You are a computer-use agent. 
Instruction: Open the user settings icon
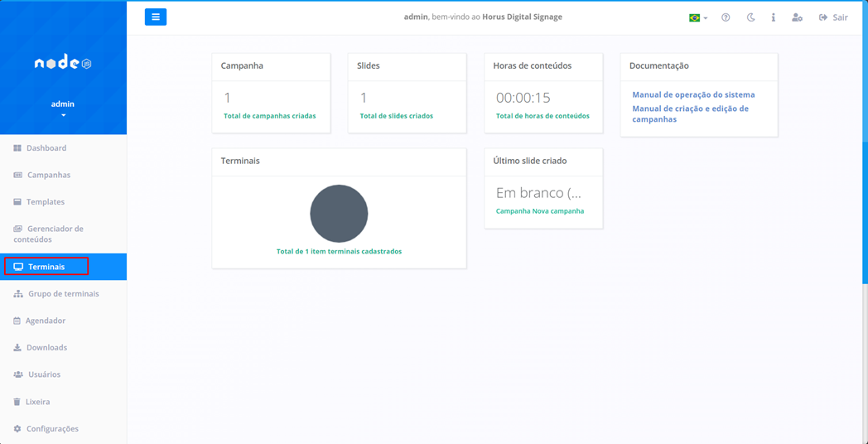[x=797, y=17]
